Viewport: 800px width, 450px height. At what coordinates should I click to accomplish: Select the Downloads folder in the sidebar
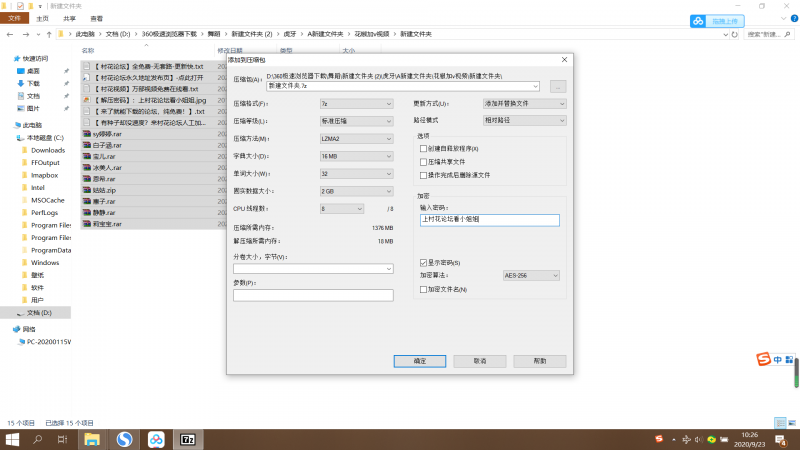[48, 150]
